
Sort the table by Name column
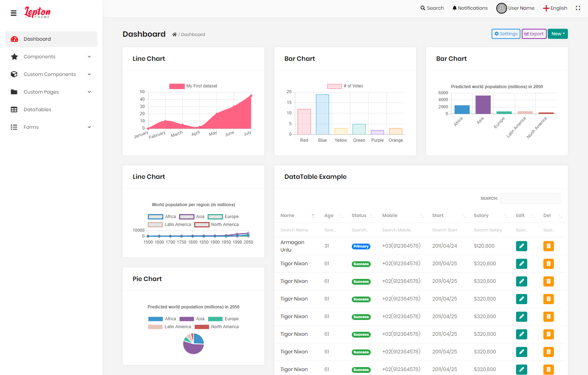point(298,216)
